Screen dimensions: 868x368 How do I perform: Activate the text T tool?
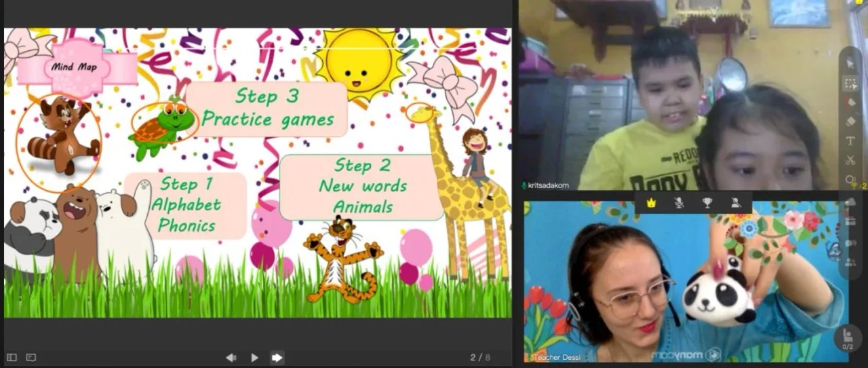[850, 141]
